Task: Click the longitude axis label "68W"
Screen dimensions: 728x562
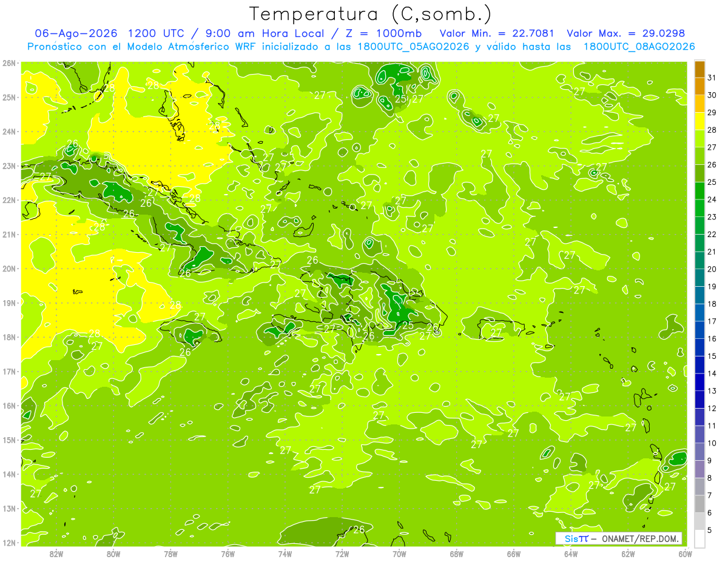Action: [x=456, y=554]
